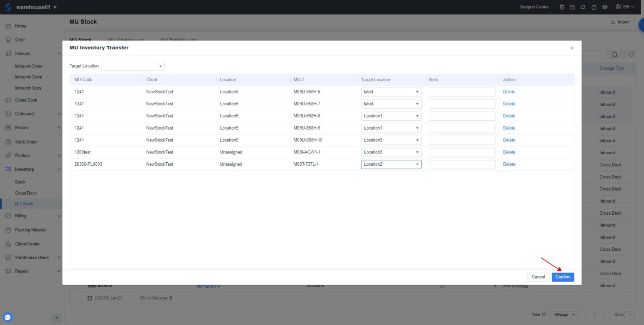Image resolution: width=644 pixels, height=325 pixels.
Task: Open Target Location dropdown for MU M09T-737L-1
Action: (391, 164)
